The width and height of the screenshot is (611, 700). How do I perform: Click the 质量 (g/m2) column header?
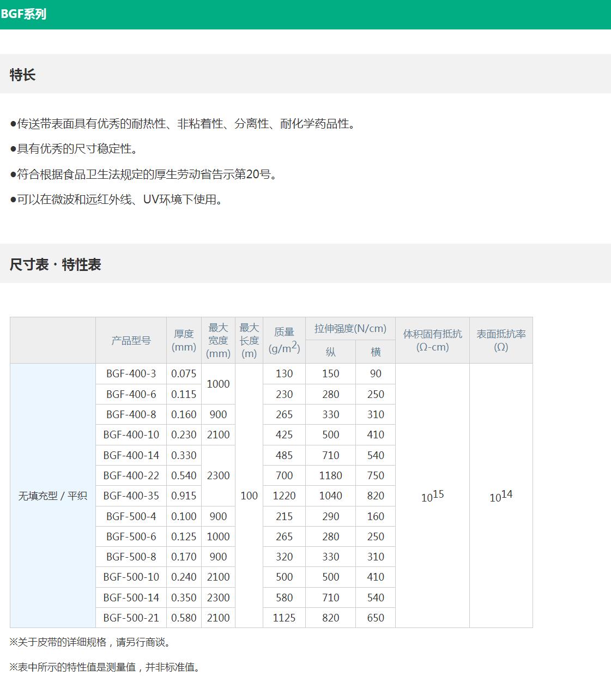[x=284, y=340]
